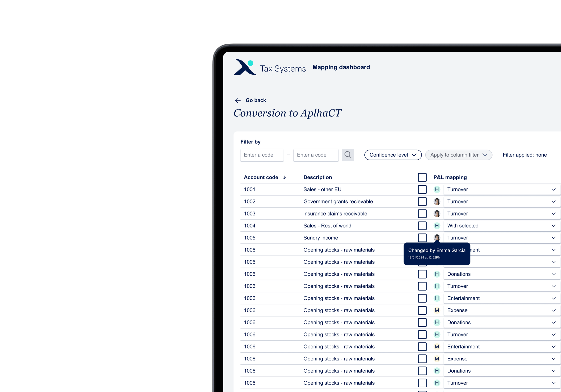Click H badge on Sales - Rest of world
Screen dimensions: 561x392
(x=437, y=226)
